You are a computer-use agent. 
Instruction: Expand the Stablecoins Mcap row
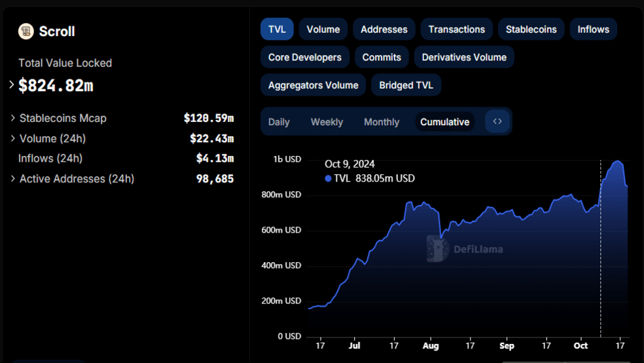point(12,118)
